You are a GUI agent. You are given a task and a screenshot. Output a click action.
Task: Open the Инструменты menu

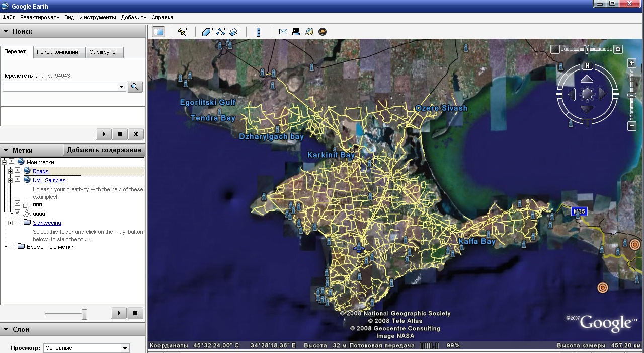pyautogui.click(x=98, y=17)
